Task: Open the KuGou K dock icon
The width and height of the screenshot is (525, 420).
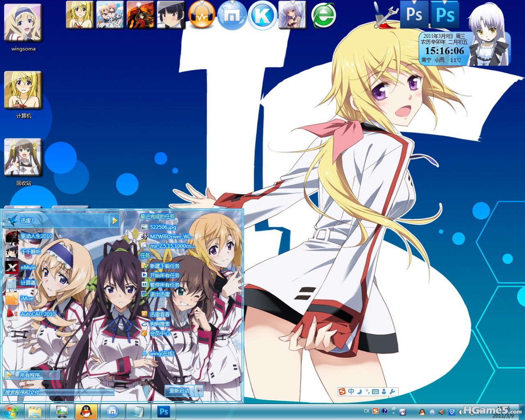Action: click(263, 15)
